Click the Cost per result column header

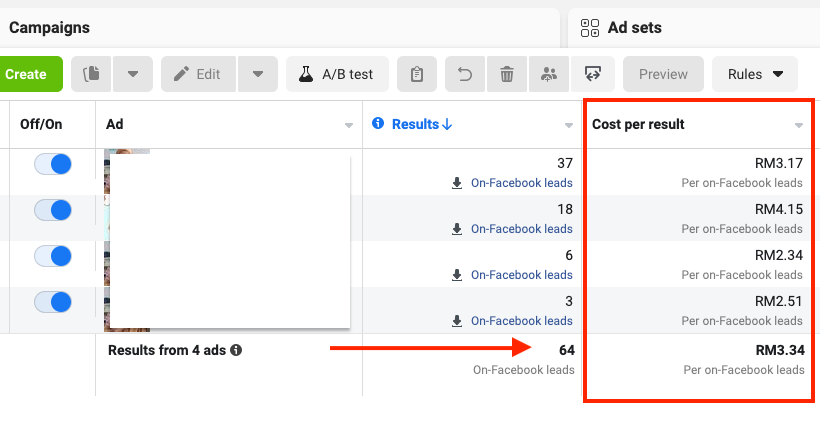638,124
